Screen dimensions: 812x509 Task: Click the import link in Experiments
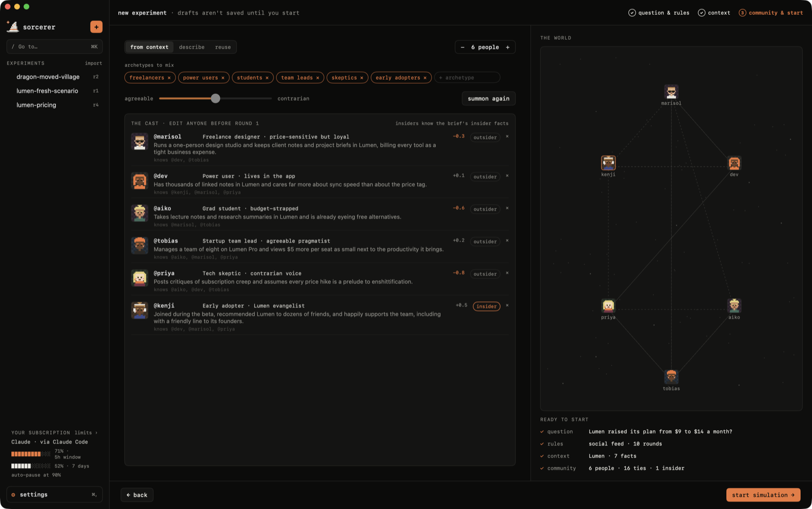[93, 63]
